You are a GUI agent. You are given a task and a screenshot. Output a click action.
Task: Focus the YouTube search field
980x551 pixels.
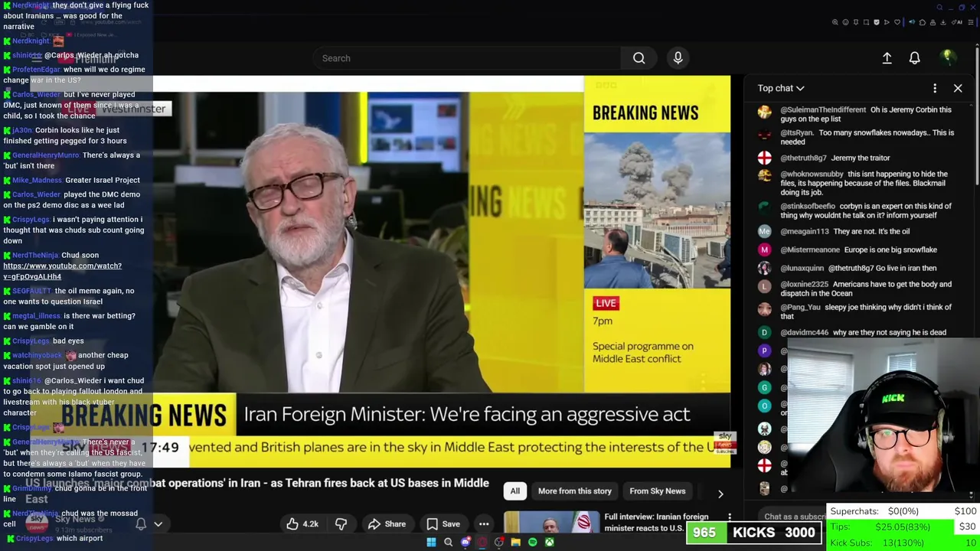(x=467, y=58)
